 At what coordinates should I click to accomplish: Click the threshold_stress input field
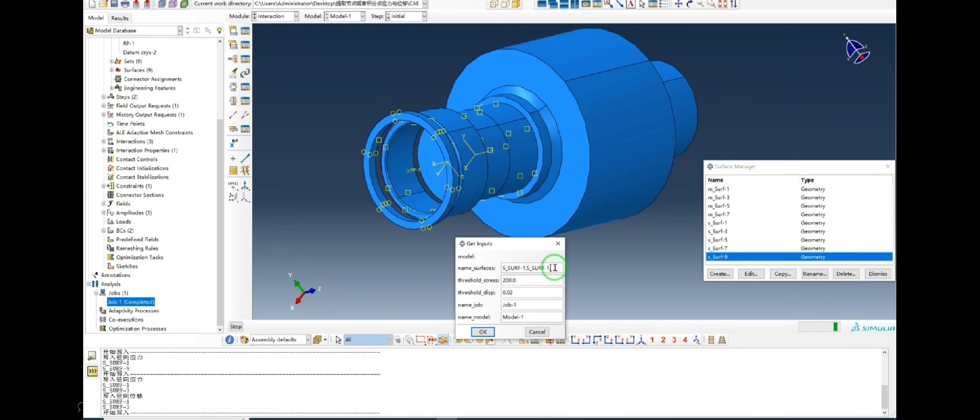click(x=532, y=280)
